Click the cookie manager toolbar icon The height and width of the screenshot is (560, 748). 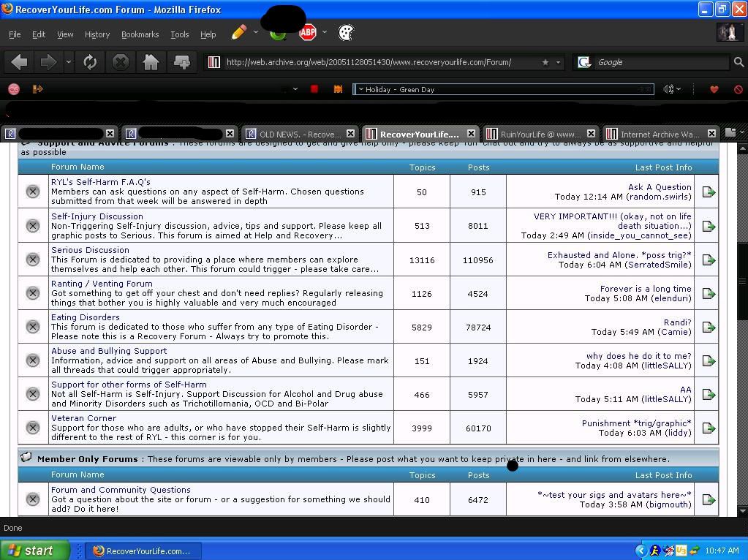tap(346, 32)
